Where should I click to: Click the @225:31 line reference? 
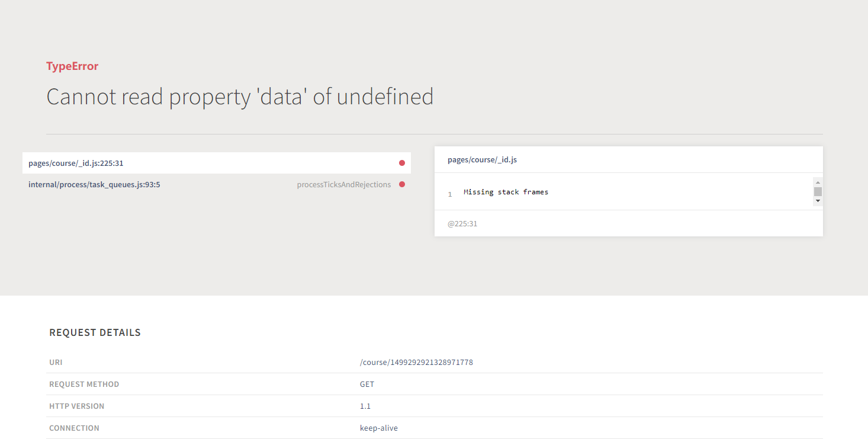click(462, 223)
